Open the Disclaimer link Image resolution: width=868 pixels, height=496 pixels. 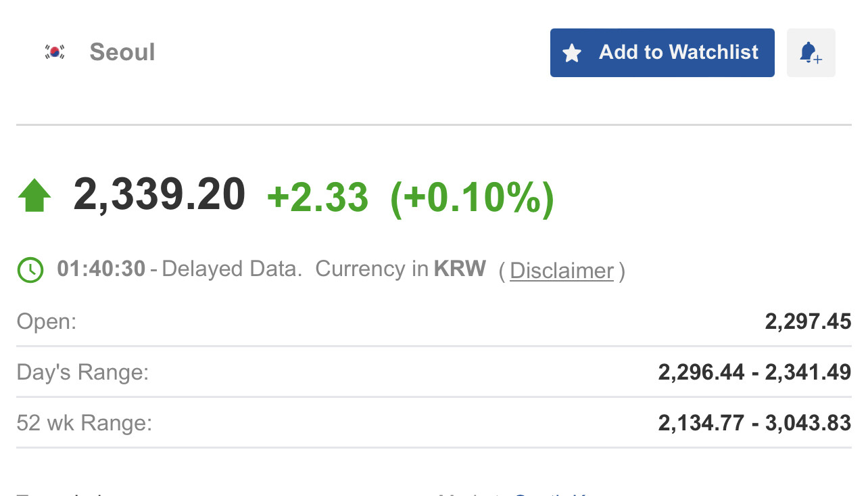(x=562, y=271)
